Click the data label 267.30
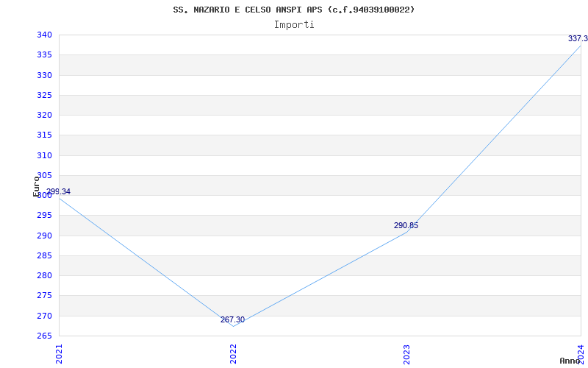 [x=232, y=319]
